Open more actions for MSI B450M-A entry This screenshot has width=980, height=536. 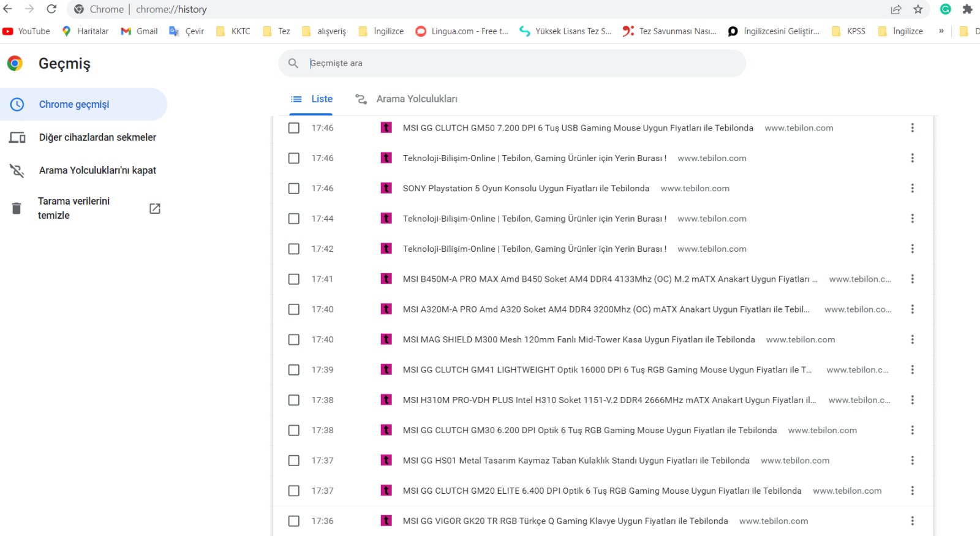click(912, 279)
